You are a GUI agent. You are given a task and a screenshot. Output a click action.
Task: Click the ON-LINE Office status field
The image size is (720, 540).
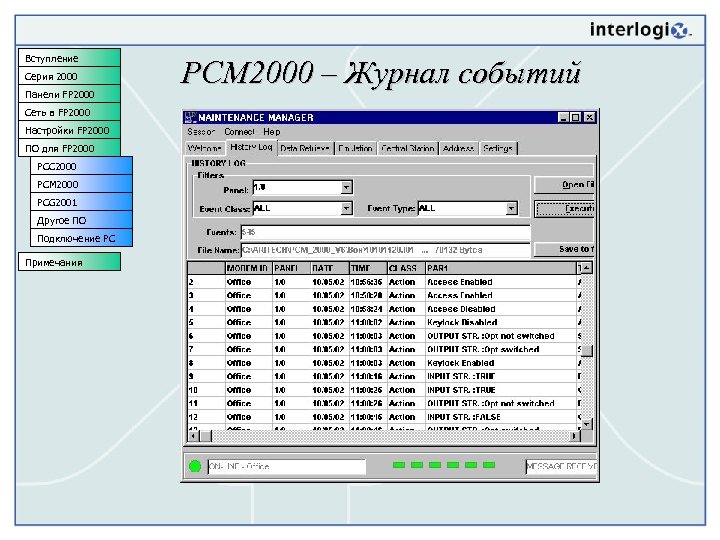click(x=287, y=467)
